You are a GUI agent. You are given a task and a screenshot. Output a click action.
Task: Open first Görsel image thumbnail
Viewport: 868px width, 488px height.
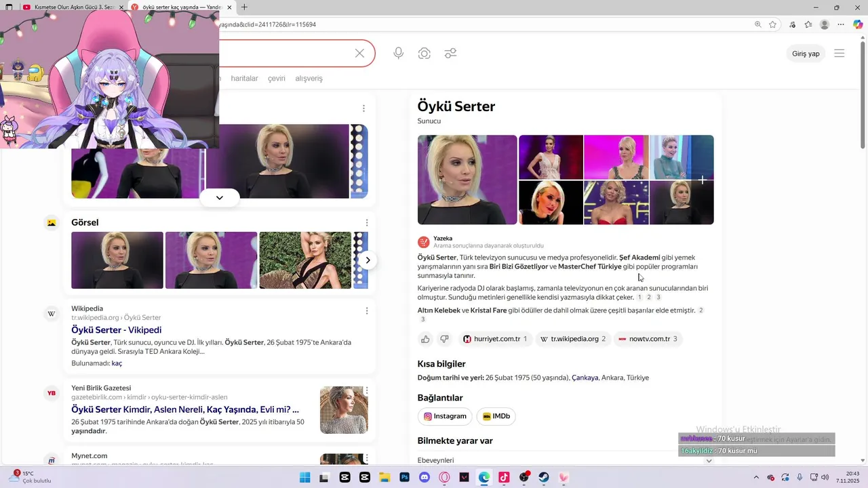117,260
